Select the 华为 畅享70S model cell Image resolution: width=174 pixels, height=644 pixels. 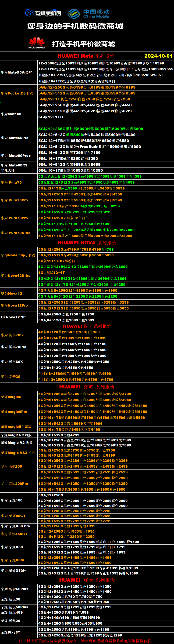tap(19, 335)
